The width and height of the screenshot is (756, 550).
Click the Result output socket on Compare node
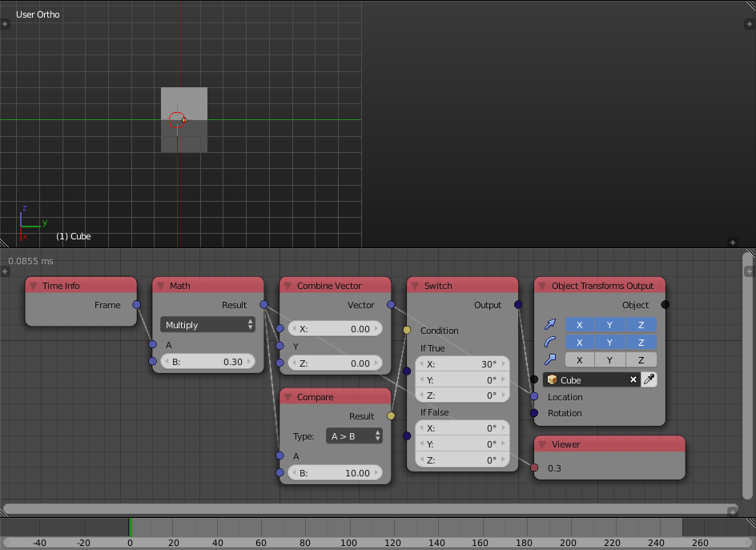tap(391, 416)
